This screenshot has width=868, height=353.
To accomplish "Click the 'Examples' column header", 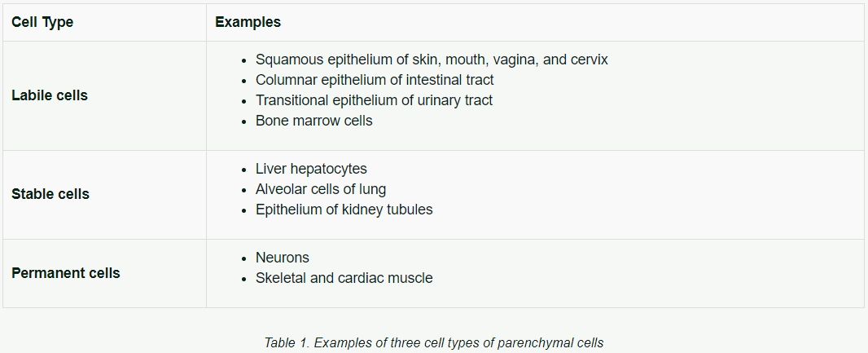I will pyautogui.click(x=248, y=22).
